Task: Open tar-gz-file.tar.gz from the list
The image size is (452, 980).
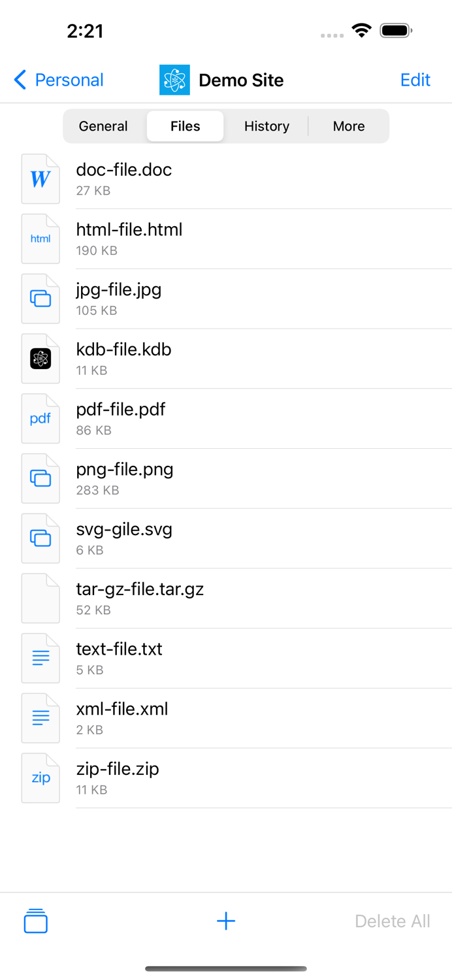Action: 139,589
